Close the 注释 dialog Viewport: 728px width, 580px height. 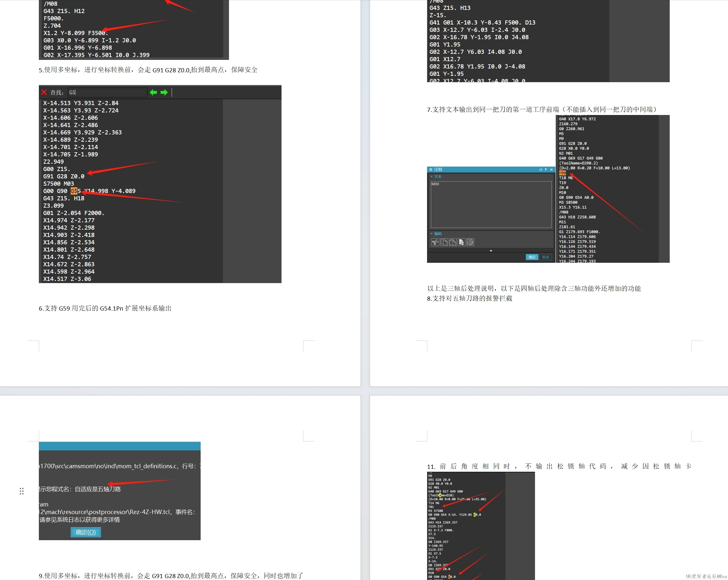coord(551,169)
